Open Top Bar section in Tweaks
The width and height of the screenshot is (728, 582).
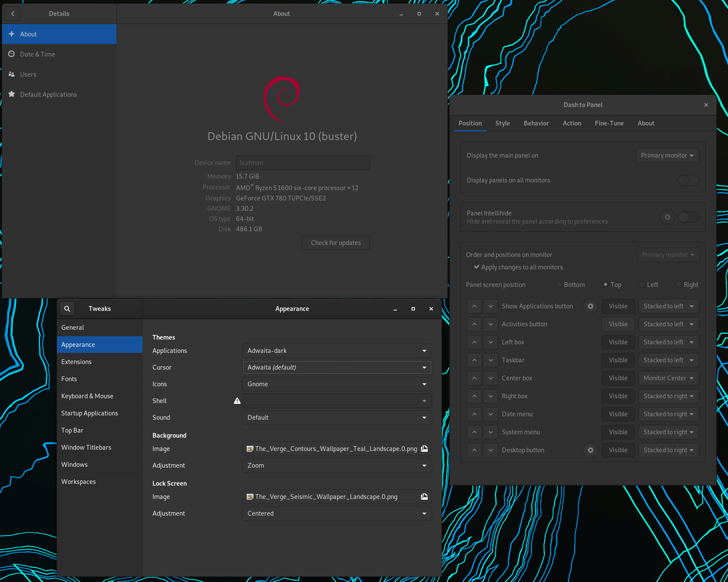100,430
